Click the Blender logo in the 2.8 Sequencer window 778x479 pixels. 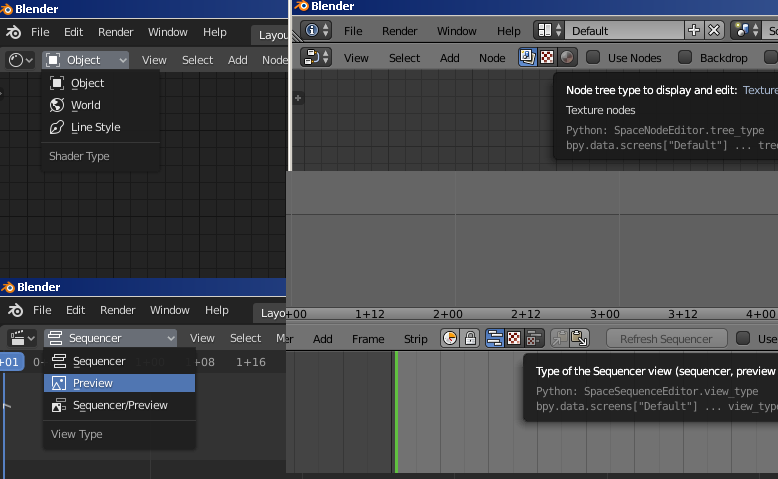15,310
